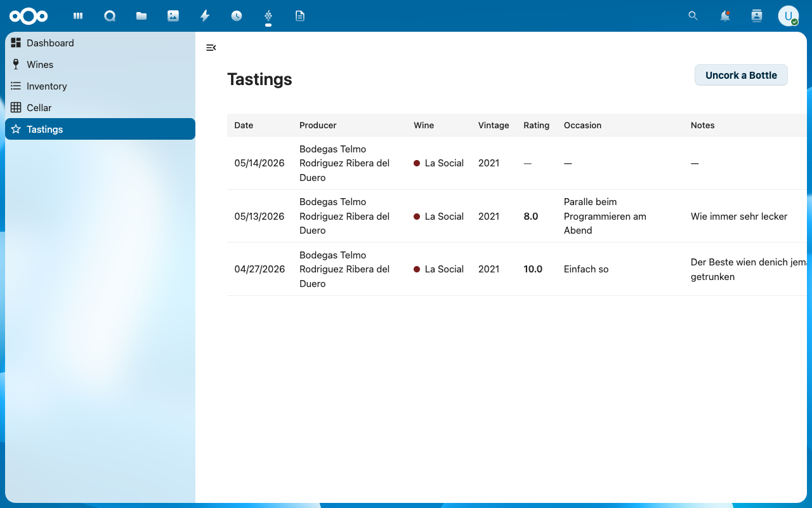Click the 8.0 rating value
Screen dimensions: 812x508
(531, 217)
